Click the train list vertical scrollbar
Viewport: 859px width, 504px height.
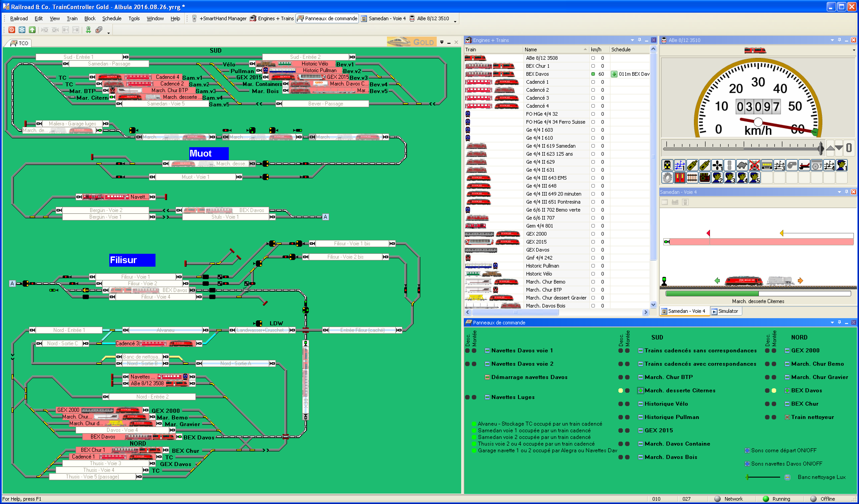coord(653,177)
